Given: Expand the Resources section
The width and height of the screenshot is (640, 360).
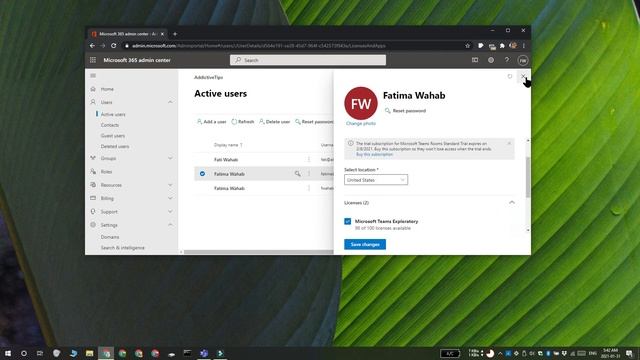Looking at the screenshot, I should click(170, 185).
